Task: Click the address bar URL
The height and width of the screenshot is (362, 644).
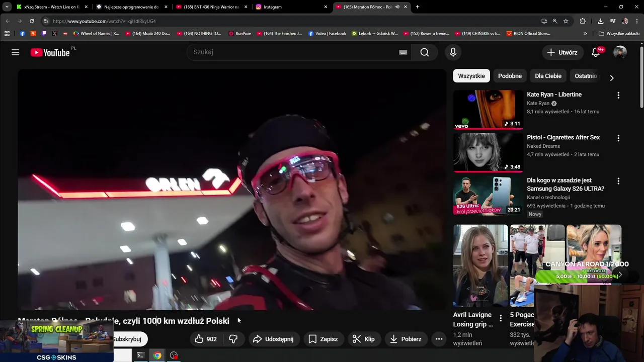Action: 104,21
